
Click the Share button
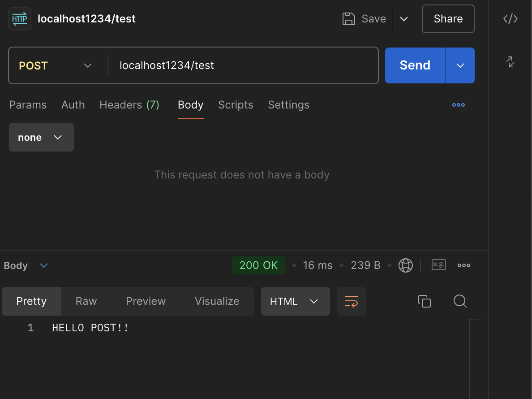(448, 19)
